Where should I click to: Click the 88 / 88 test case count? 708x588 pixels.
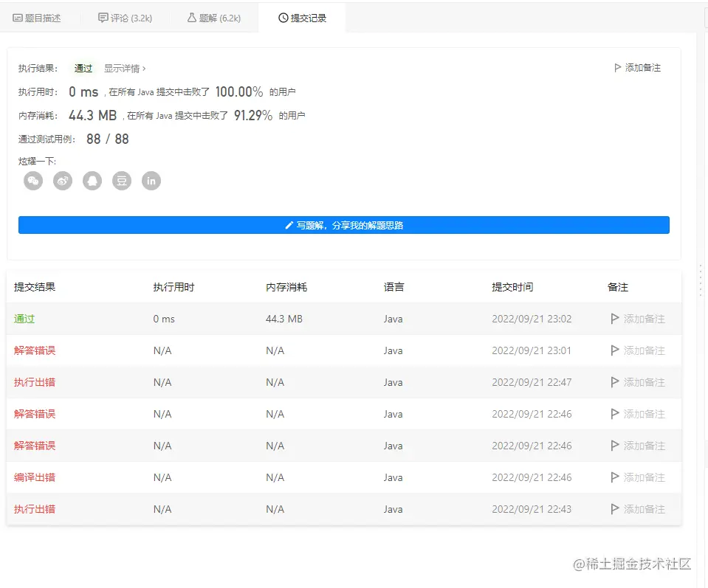click(108, 139)
